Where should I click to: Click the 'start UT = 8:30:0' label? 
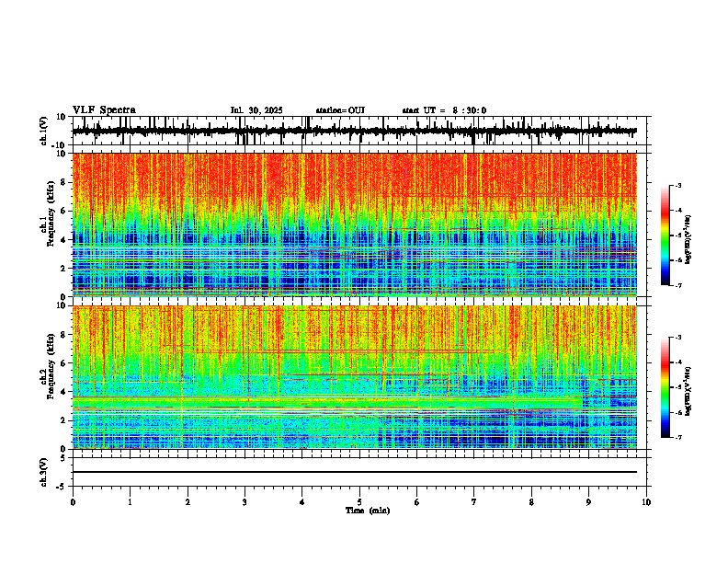tap(444, 110)
